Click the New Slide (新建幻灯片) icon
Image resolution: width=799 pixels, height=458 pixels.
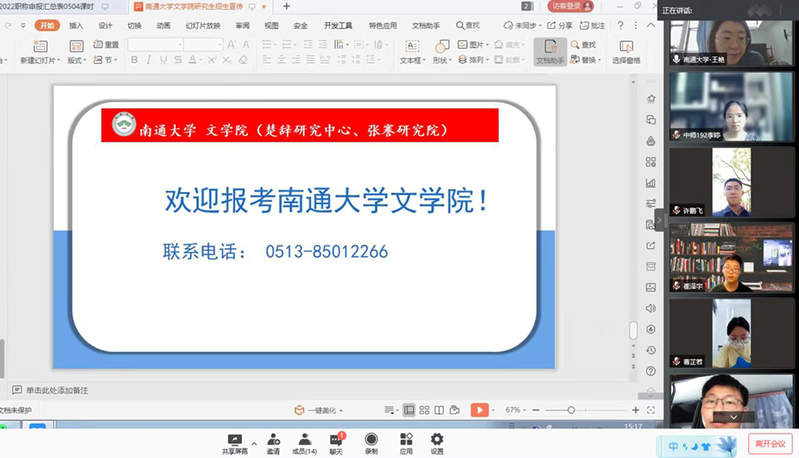coord(40,46)
